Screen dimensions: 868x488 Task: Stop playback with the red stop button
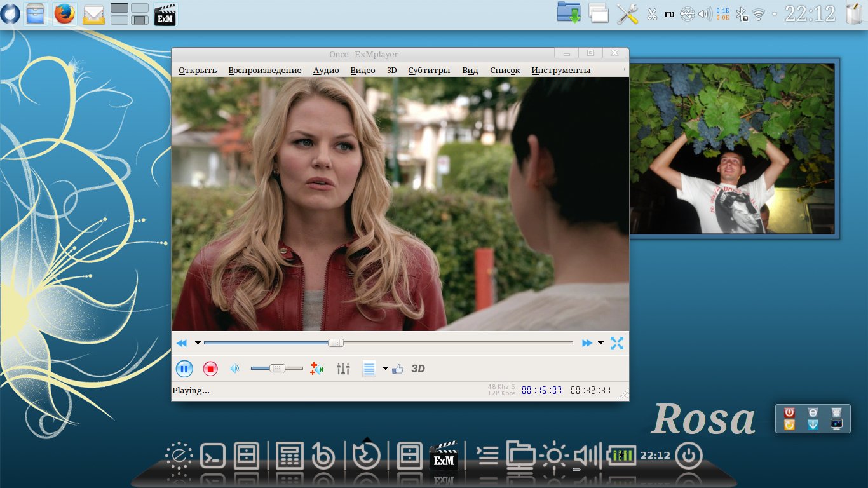tap(210, 369)
